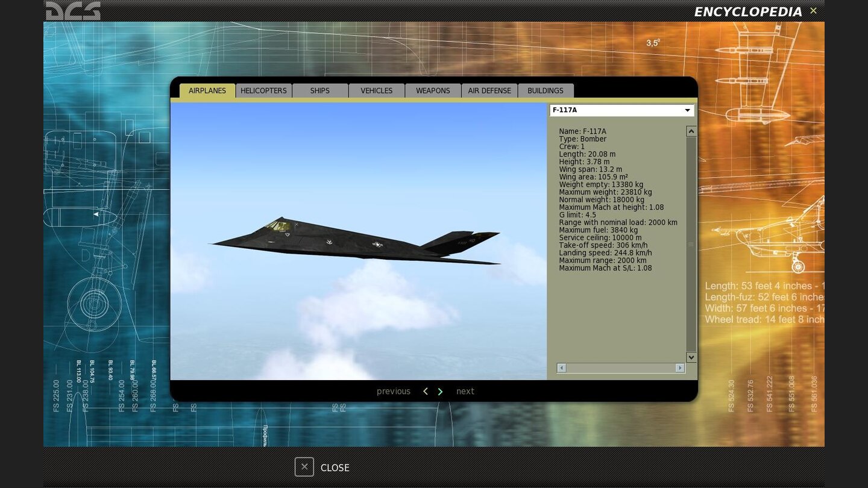
Task: Click the 'next' text link
Action: tap(465, 392)
